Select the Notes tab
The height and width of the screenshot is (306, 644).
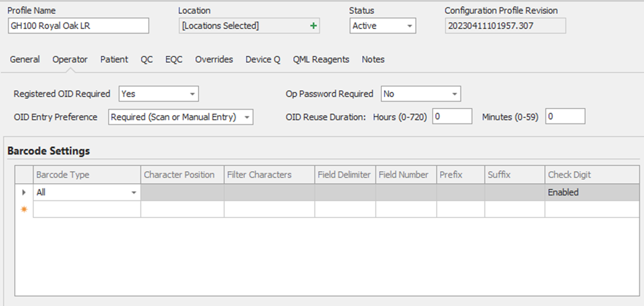click(x=373, y=59)
